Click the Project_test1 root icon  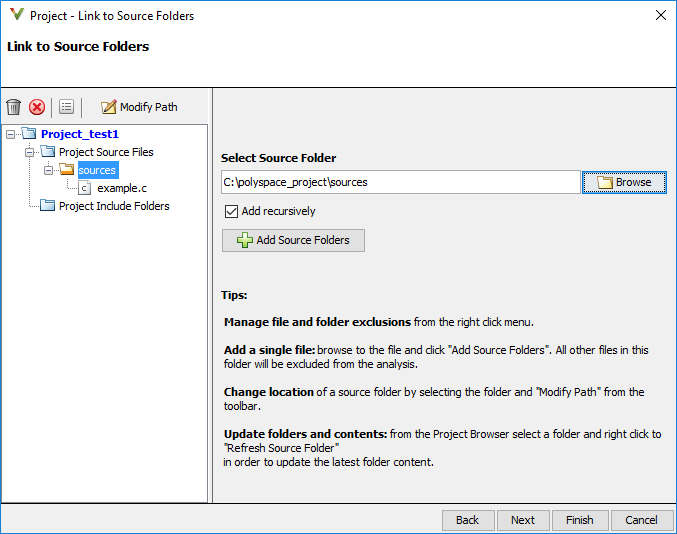(x=29, y=134)
